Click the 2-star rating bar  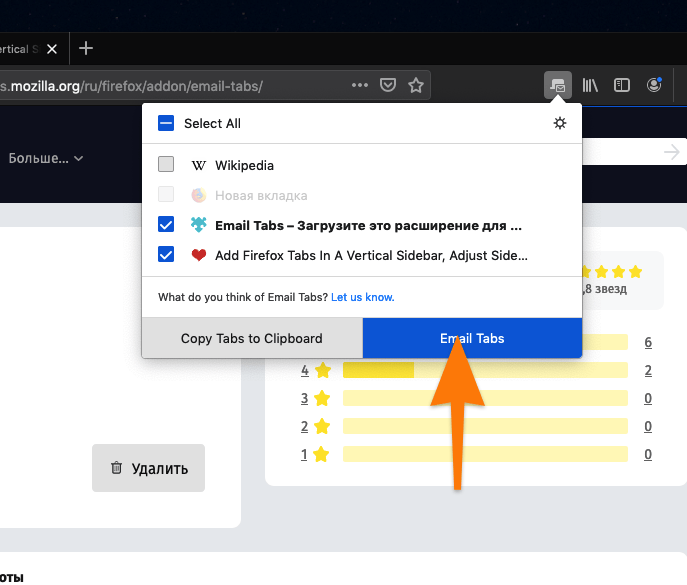point(485,426)
